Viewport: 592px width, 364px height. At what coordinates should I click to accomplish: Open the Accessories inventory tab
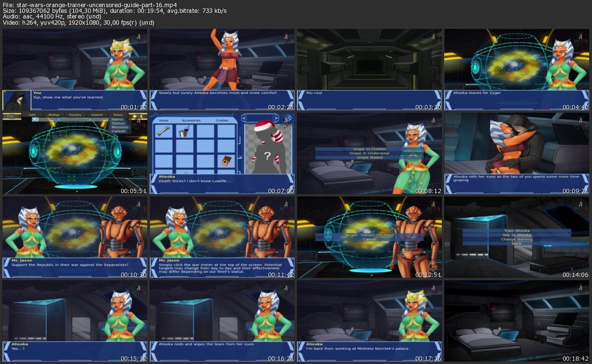[191, 120]
